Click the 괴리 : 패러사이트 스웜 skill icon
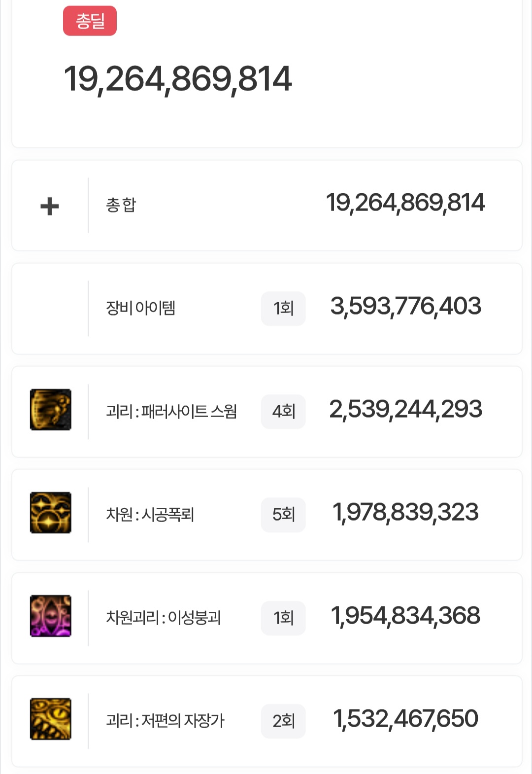The height and width of the screenshot is (774, 532). 51,410
